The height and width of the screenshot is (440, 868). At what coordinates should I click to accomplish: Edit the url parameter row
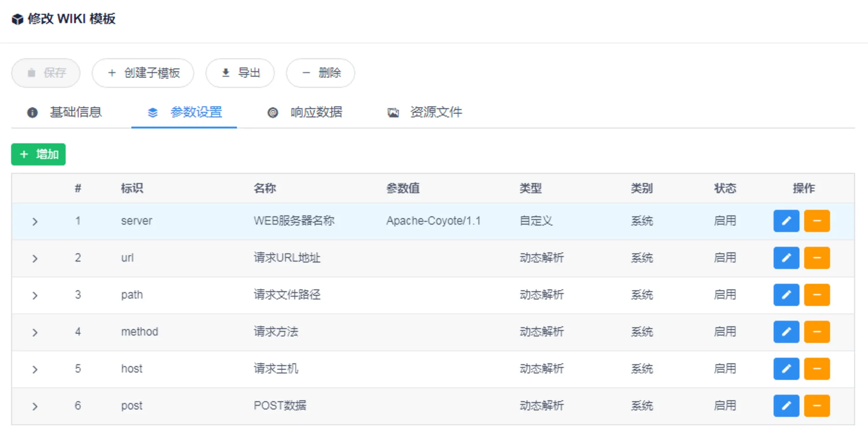786,258
